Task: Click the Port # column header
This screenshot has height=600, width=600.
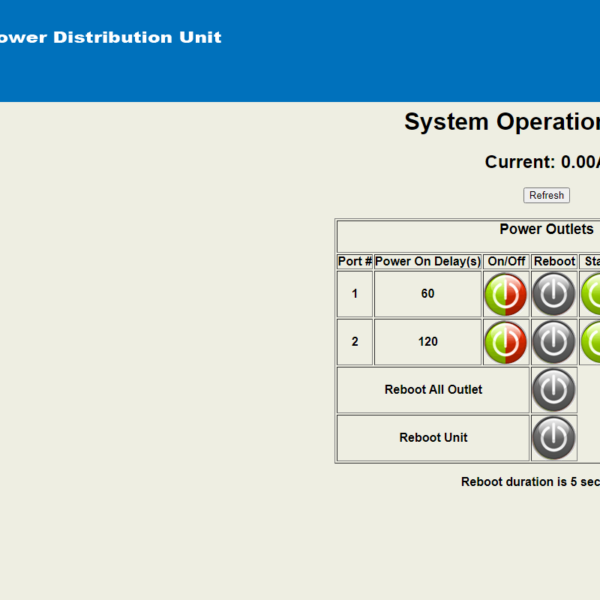Action: 355,261
